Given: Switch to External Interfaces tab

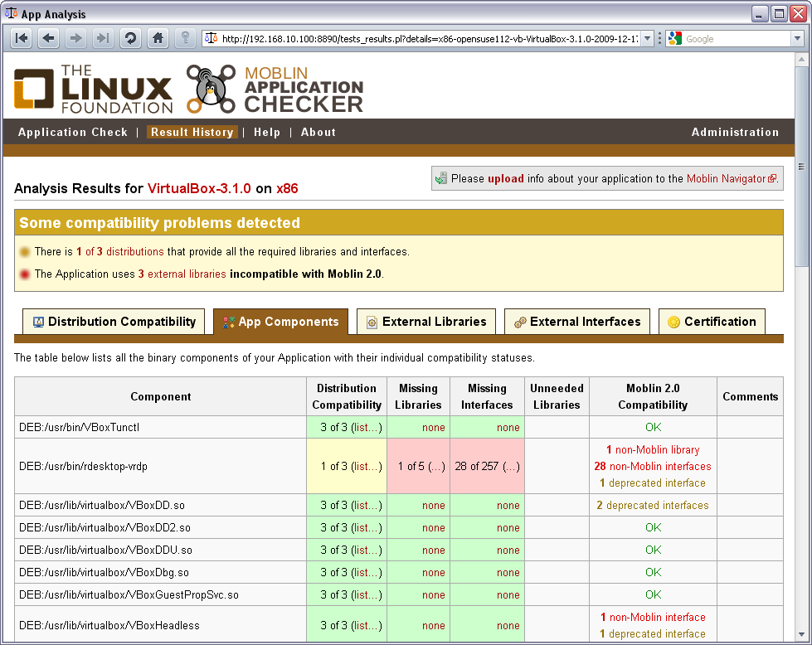Looking at the screenshot, I should click(577, 322).
